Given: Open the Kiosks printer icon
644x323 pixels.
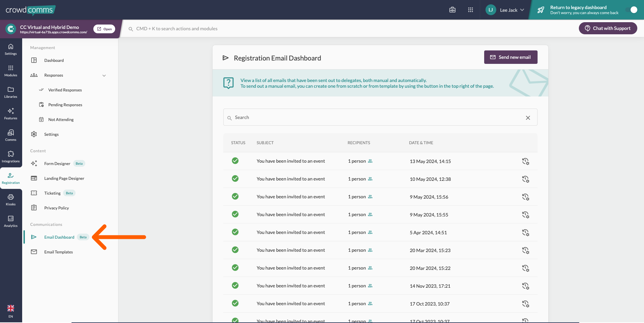Looking at the screenshot, I should [x=11, y=200].
